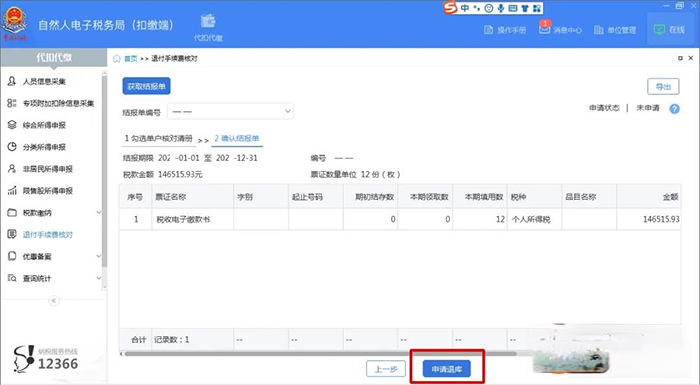This screenshot has width=700, height=385.
Task: Open 分类所得申报 pie icon in sidebar
Action: pyautogui.click(x=12, y=147)
